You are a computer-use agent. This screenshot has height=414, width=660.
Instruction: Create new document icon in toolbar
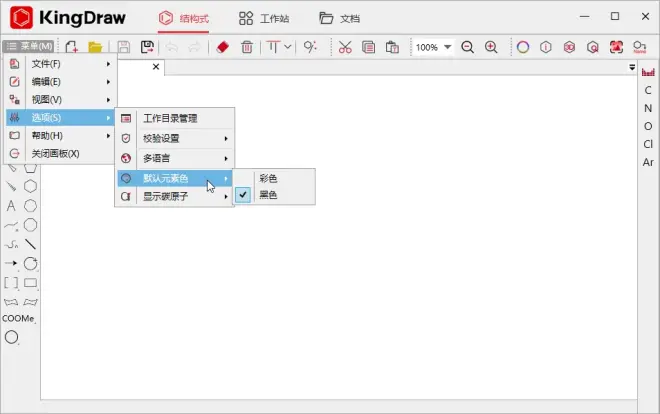tap(71, 47)
